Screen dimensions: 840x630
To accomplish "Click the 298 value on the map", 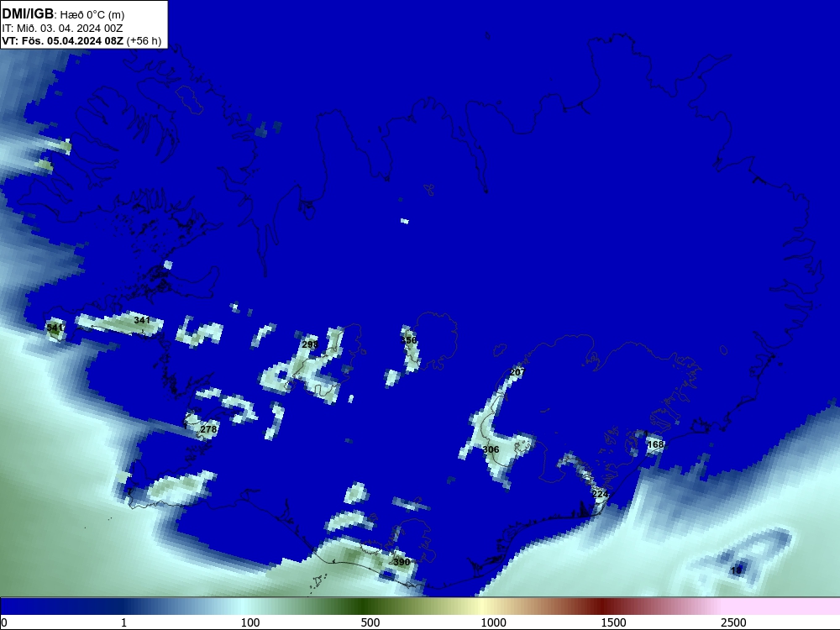I will (310, 344).
